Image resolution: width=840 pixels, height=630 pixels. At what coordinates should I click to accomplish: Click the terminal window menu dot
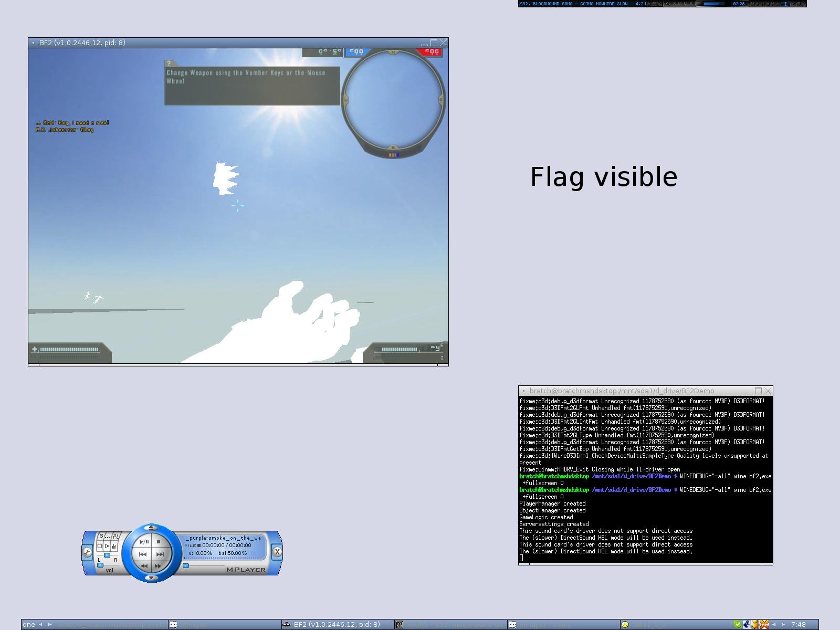tap(523, 391)
